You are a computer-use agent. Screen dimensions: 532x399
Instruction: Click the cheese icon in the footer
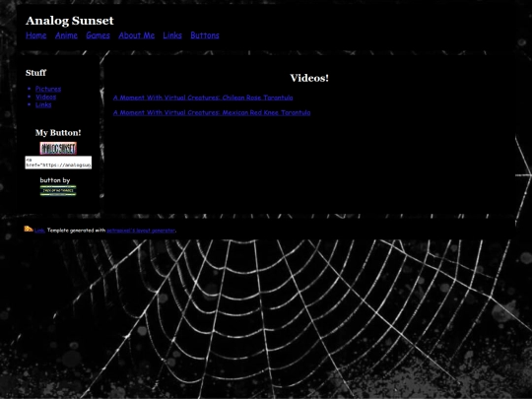(29, 229)
